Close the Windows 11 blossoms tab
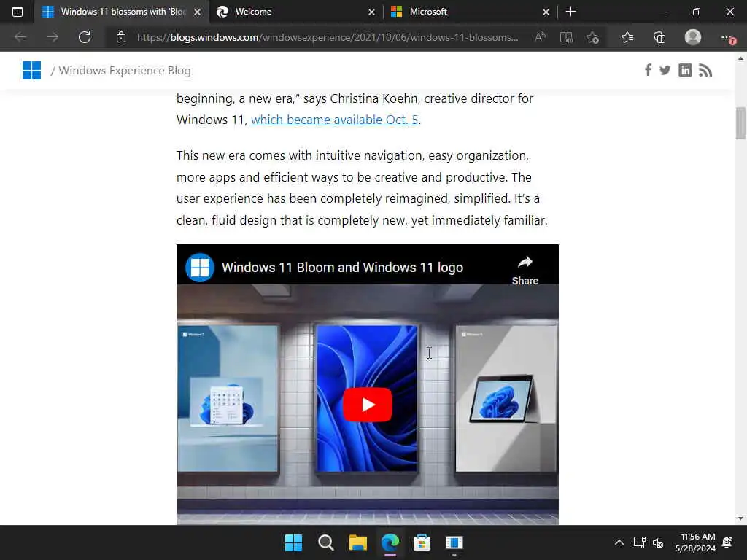 coord(198,12)
